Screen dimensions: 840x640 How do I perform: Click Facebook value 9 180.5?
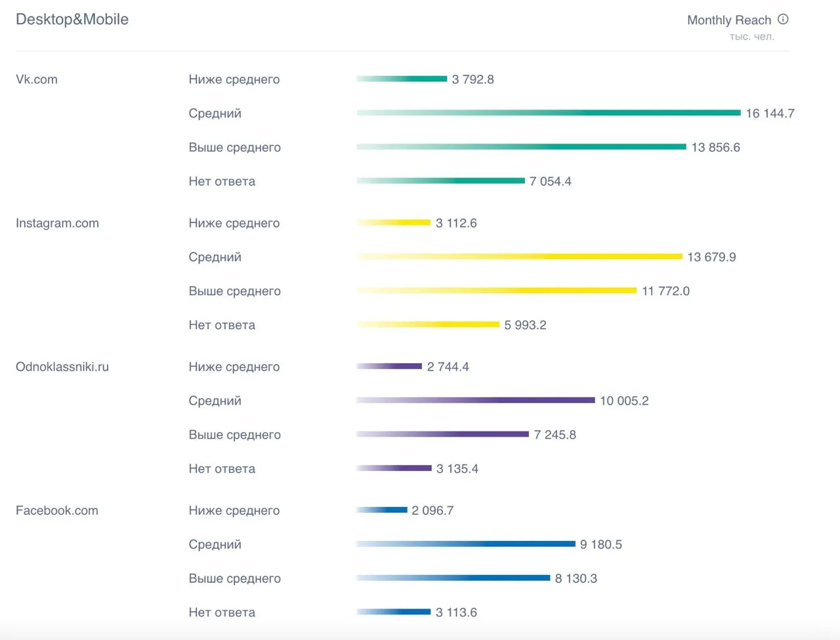click(601, 544)
